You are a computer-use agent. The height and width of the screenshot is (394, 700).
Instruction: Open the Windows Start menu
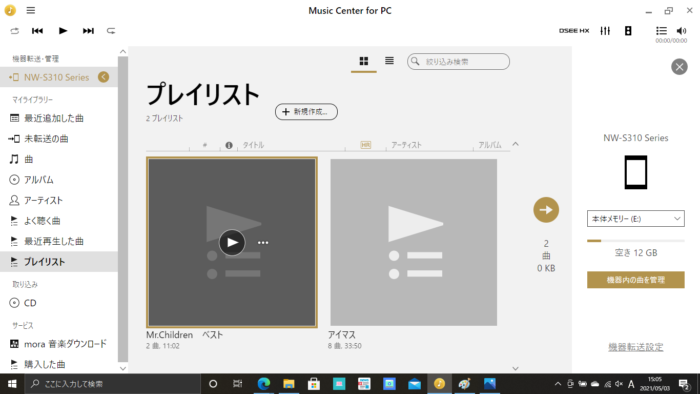coord(12,384)
